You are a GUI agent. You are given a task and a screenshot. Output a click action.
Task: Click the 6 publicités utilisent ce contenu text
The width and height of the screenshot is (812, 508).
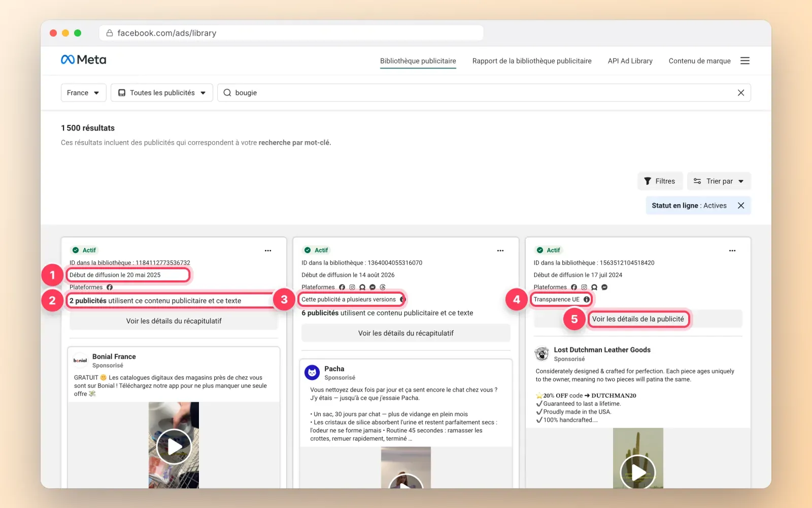click(x=387, y=313)
